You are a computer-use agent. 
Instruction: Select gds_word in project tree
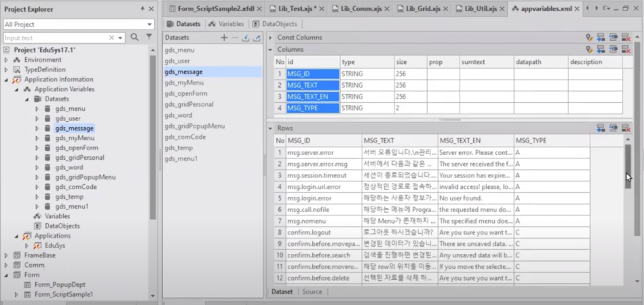[69, 167]
